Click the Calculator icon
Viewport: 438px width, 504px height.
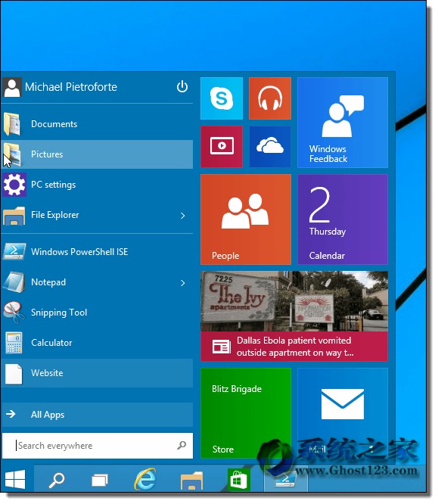point(14,343)
